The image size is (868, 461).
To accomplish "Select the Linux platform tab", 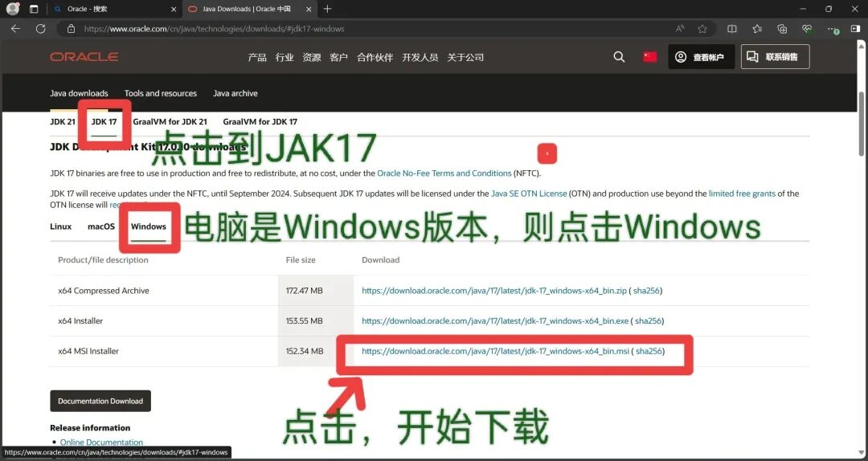I will 61,226.
